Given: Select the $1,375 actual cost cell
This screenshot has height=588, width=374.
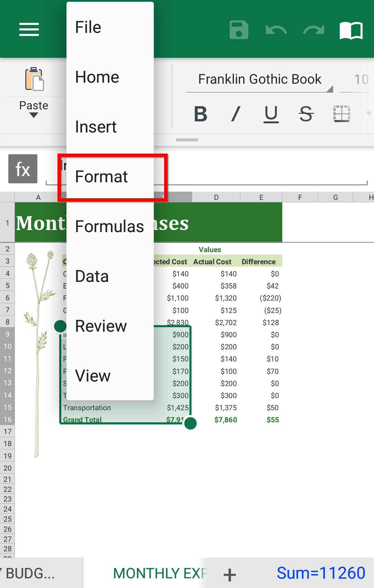Looking at the screenshot, I should click(x=226, y=407).
